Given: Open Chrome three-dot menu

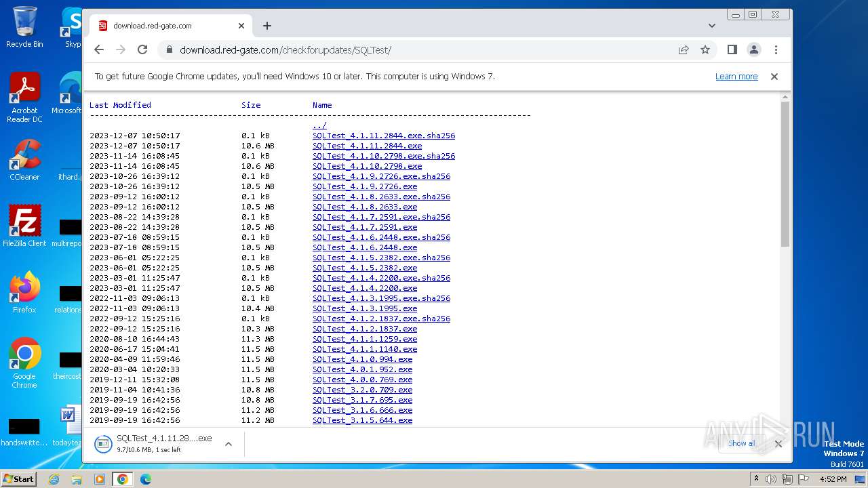Looking at the screenshot, I should coord(776,49).
